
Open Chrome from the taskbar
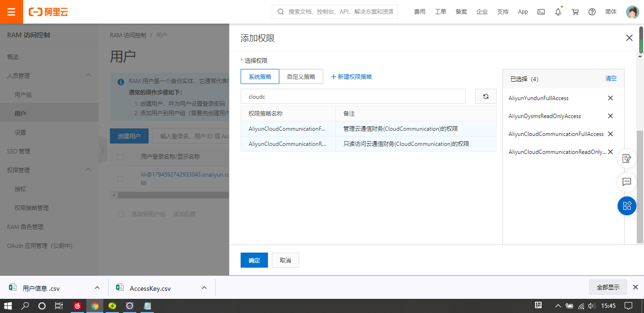coord(95,306)
